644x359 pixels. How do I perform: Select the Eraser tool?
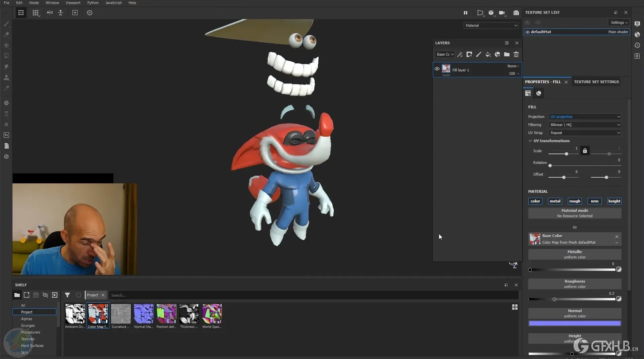6,35
